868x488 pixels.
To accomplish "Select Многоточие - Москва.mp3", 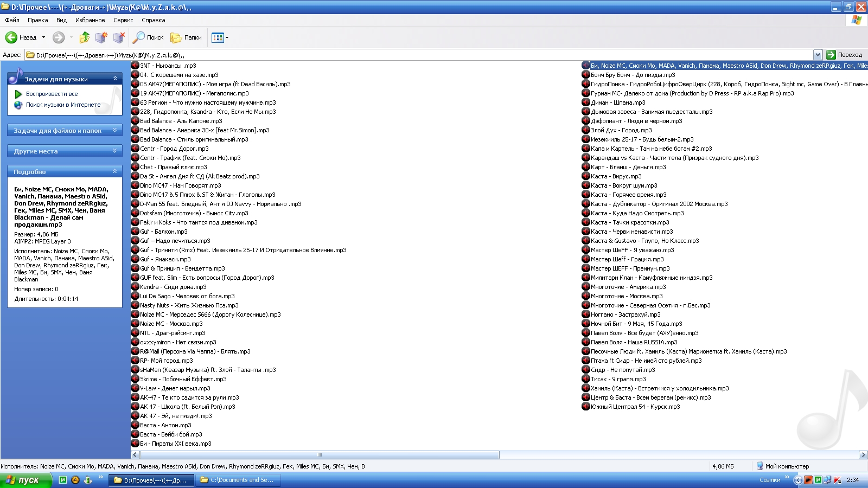I will (x=627, y=296).
